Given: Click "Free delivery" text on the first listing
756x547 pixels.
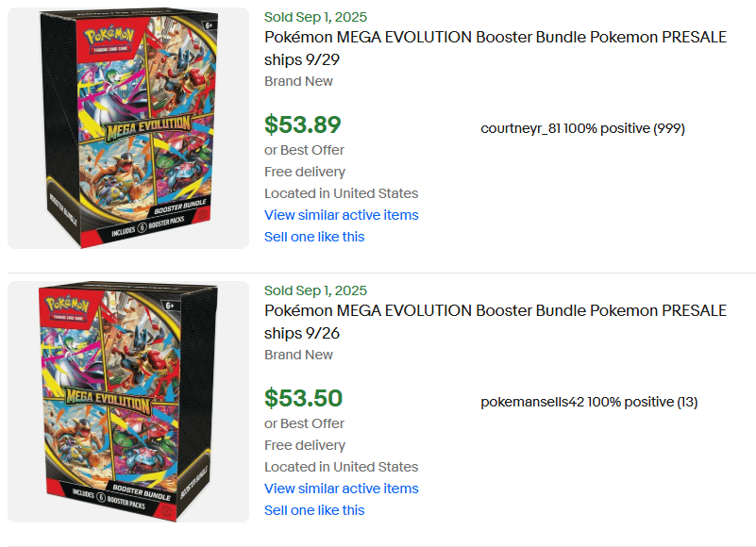Looking at the screenshot, I should 305,172.
